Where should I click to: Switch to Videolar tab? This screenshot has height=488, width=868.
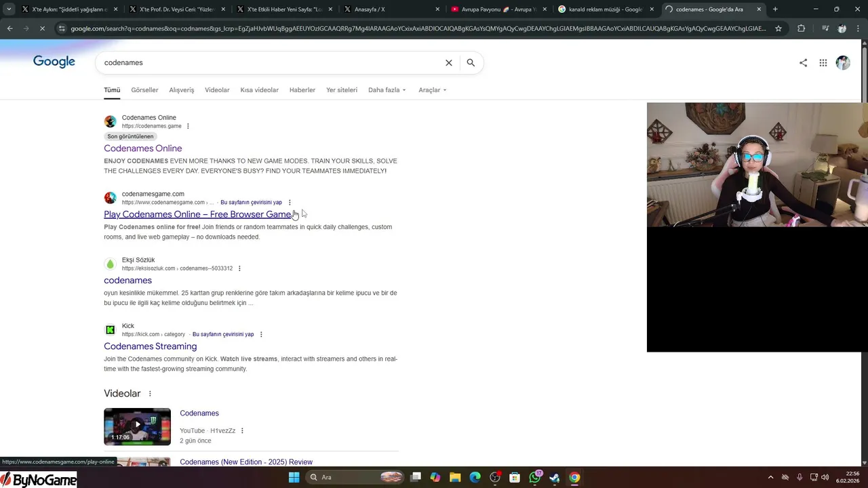[217, 90]
